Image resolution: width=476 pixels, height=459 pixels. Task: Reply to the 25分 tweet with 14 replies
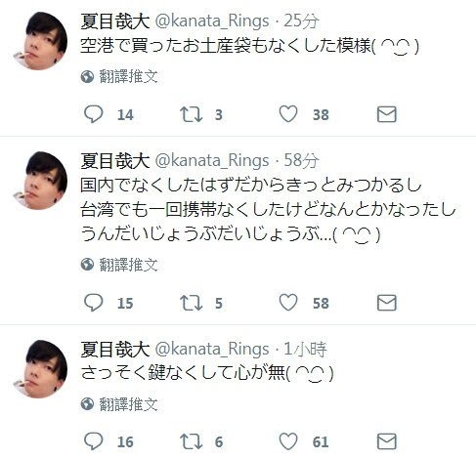(x=94, y=114)
